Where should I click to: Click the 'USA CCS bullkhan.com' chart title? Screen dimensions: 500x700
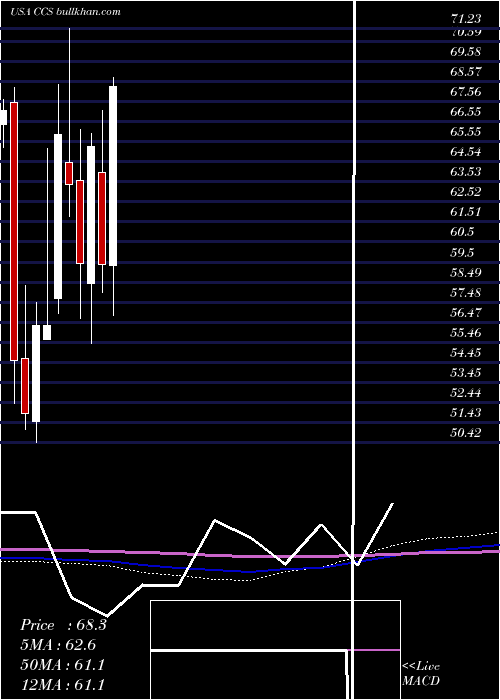coord(66,12)
